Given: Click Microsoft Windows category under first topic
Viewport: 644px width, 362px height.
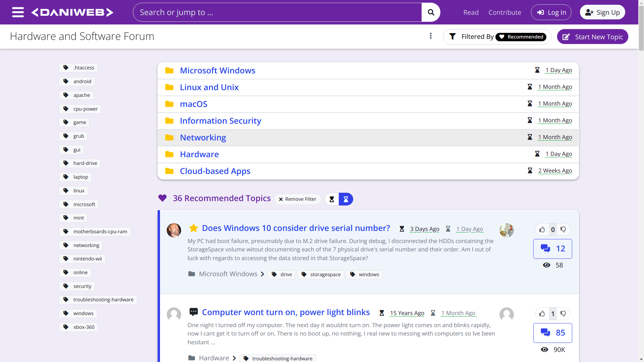Looking at the screenshot, I should 228,274.
